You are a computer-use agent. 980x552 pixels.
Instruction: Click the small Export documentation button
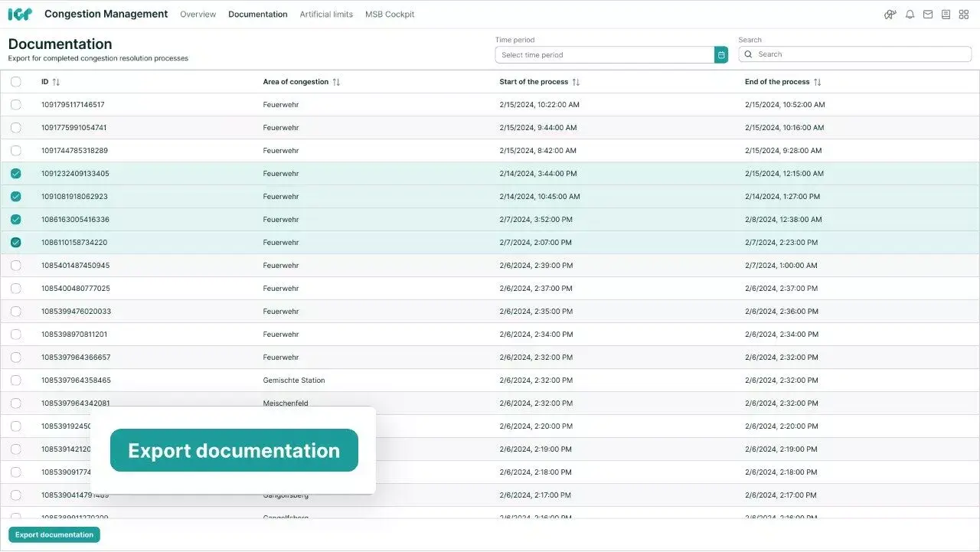(54, 535)
